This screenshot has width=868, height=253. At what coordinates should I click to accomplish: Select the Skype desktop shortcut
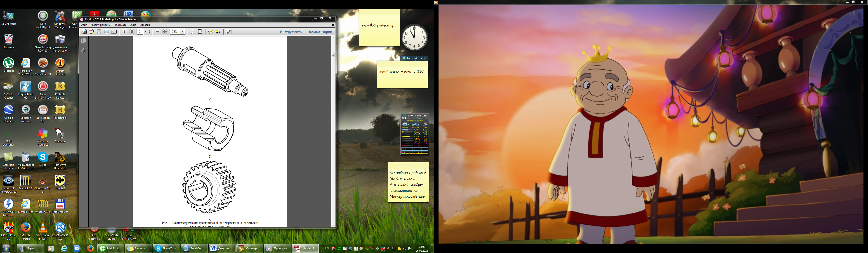43,159
